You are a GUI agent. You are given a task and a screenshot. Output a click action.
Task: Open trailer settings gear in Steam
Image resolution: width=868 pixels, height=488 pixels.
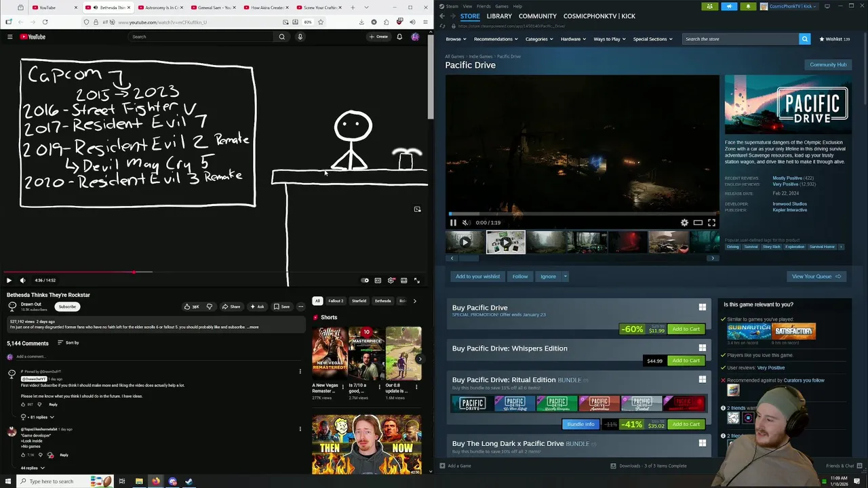tap(684, 222)
